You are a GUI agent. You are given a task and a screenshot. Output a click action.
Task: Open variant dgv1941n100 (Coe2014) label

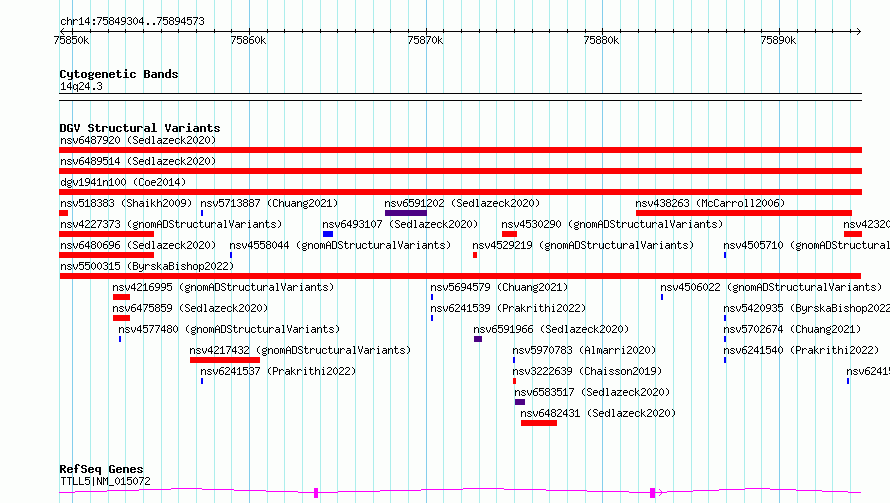click(123, 182)
